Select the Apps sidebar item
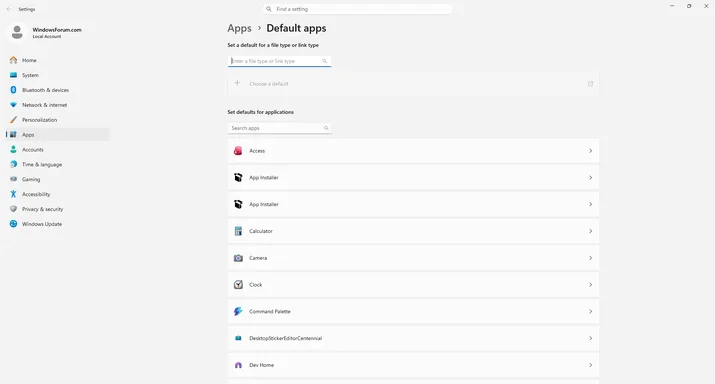The image size is (715, 384). click(x=58, y=135)
